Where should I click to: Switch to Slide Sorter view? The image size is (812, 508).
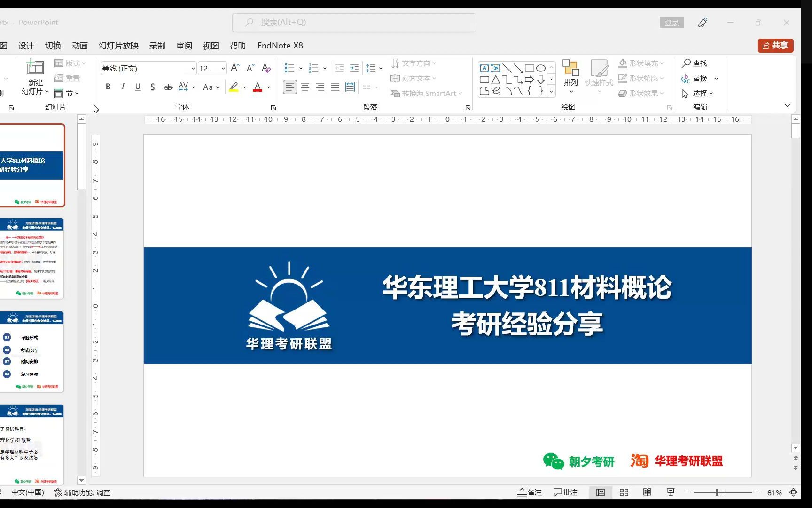click(x=624, y=492)
